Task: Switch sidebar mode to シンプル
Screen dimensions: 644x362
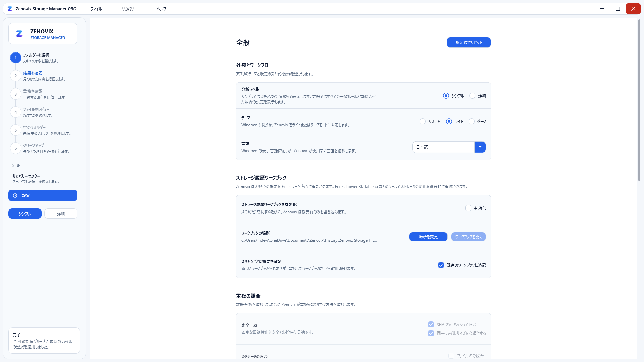Action: [25, 214]
